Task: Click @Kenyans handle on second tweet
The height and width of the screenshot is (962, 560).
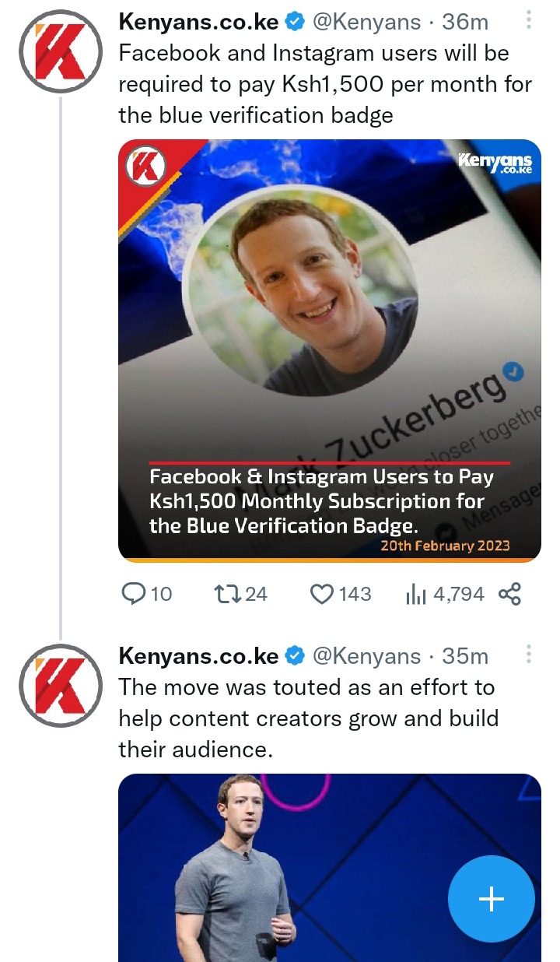Action: [366, 657]
